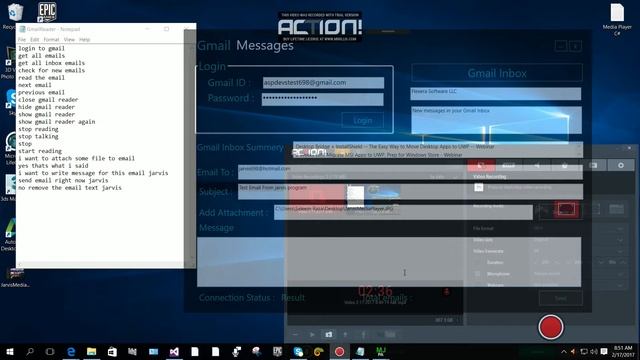Open the audio recording tab in Action!
Screen dimensions: 640x360
coord(537,165)
